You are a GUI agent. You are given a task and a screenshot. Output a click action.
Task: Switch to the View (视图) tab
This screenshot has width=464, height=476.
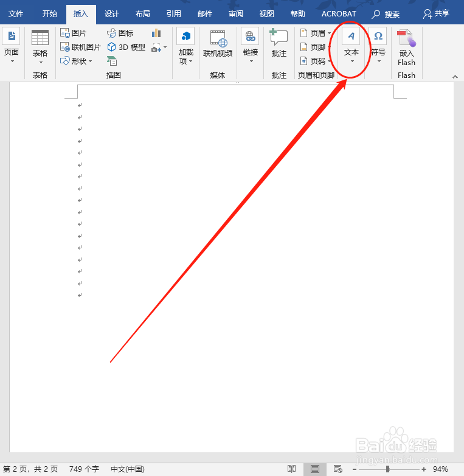pos(266,14)
